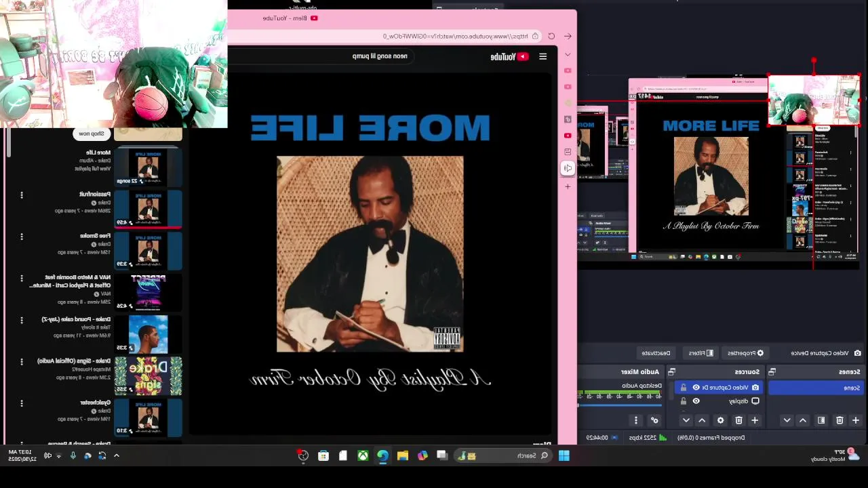This screenshot has width=868, height=488.
Task: Lock the display source
Action: coord(683,401)
